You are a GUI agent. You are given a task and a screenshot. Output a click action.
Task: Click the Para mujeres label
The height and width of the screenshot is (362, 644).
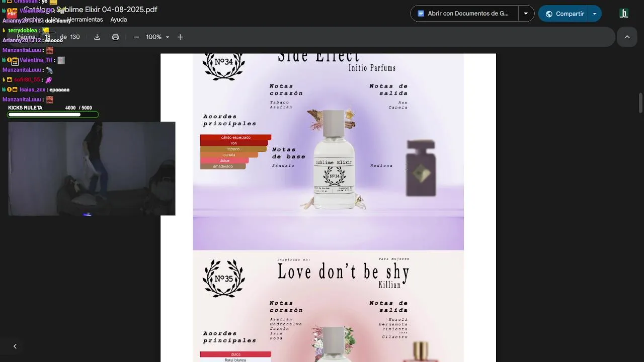pos(394,259)
